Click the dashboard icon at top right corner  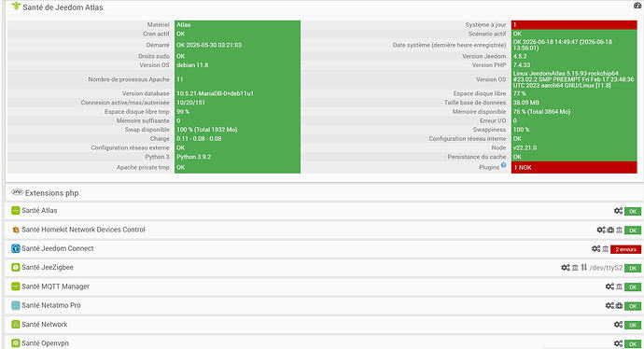[x=637, y=6]
